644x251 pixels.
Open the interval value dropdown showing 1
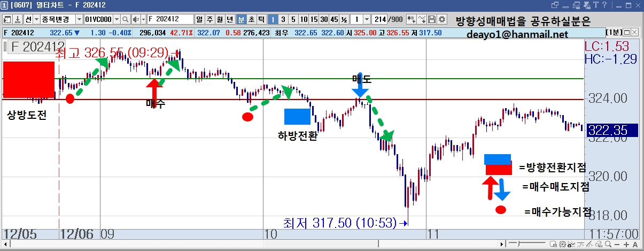(367, 19)
